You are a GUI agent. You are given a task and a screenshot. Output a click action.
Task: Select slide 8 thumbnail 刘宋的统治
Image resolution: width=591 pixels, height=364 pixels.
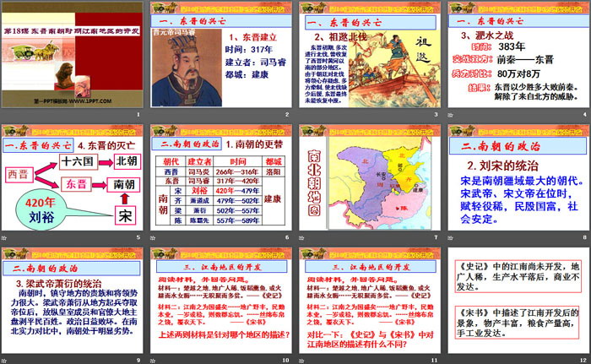(x=518, y=177)
